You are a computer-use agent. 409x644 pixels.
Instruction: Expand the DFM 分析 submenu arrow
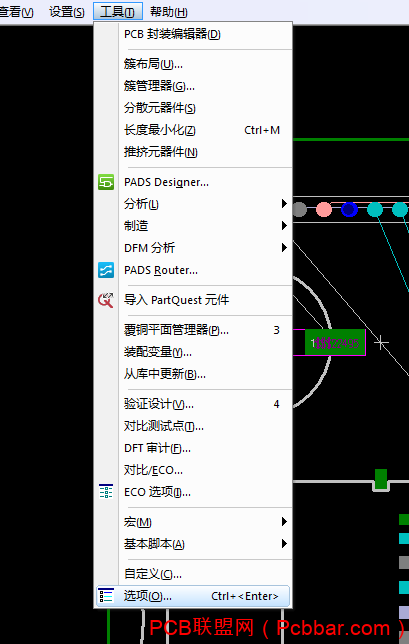[x=284, y=248]
